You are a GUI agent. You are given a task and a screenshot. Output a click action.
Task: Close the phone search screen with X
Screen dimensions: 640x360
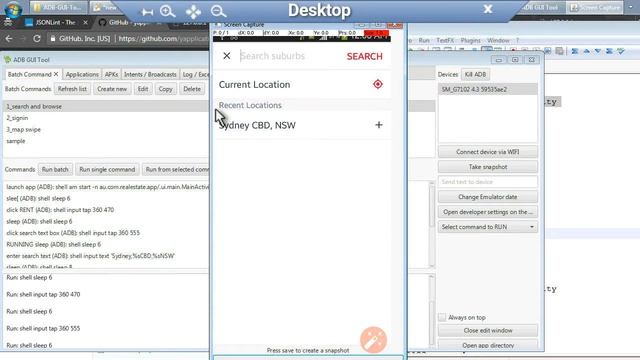coord(227,56)
